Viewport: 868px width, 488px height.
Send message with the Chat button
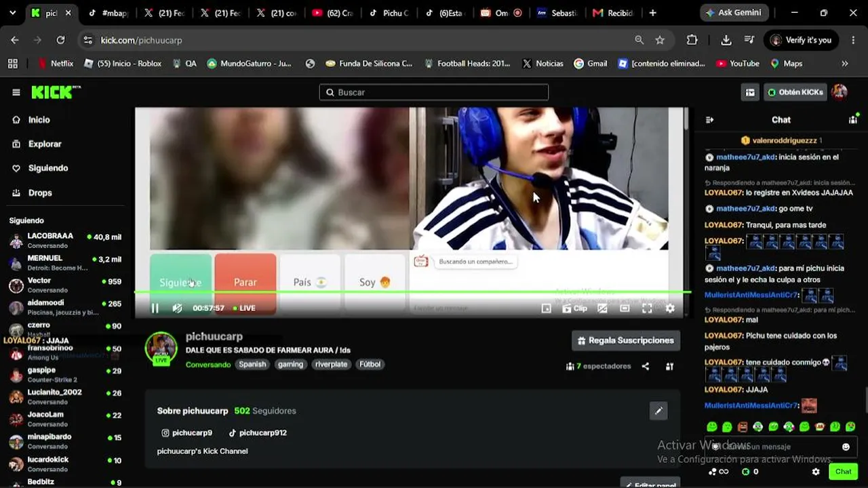[844, 472]
